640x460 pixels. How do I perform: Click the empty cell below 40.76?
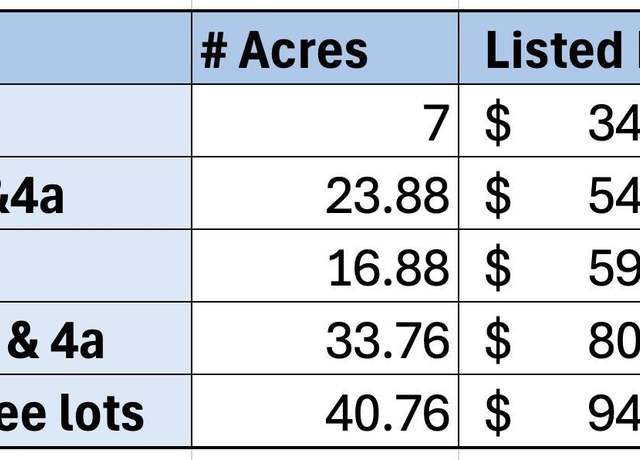325,454
